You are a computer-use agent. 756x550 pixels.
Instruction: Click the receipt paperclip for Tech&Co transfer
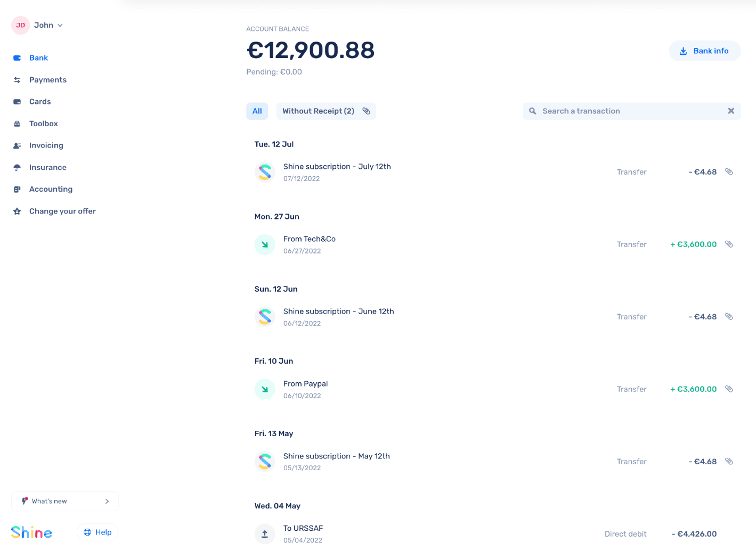pos(729,244)
